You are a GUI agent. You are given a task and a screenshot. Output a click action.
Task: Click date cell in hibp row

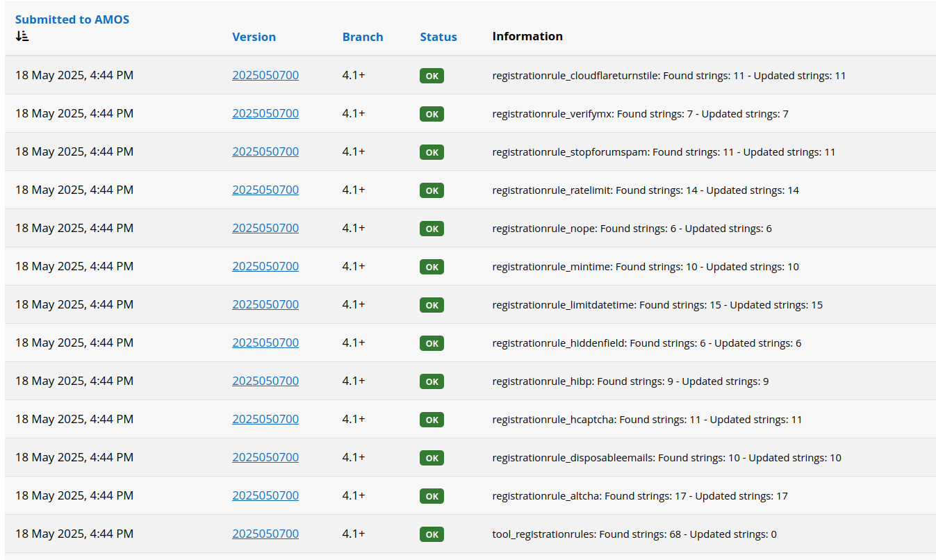point(74,381)
